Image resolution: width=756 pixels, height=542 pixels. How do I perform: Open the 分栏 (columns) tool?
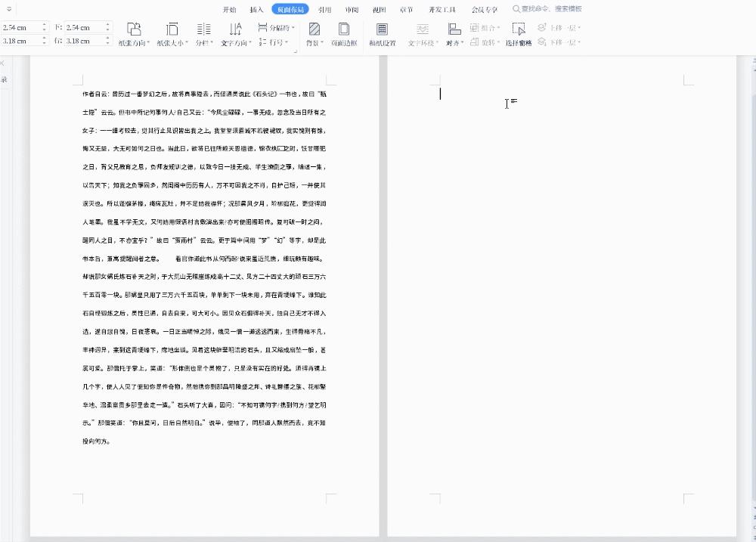(201, 34)
